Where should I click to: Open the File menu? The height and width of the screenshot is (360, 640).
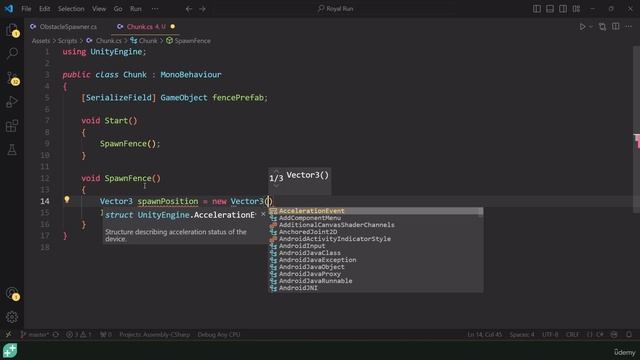pyautogui.click(x=26, y=9)
